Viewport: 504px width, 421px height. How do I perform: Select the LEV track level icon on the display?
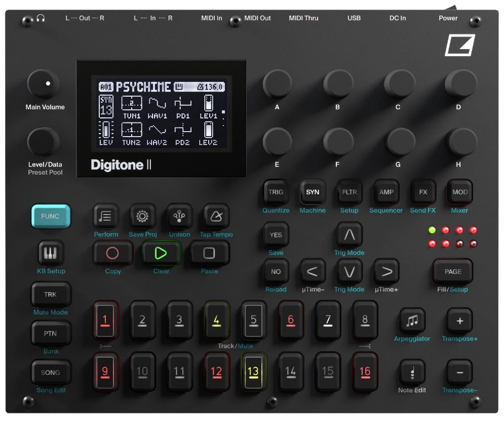coord(106,130)
